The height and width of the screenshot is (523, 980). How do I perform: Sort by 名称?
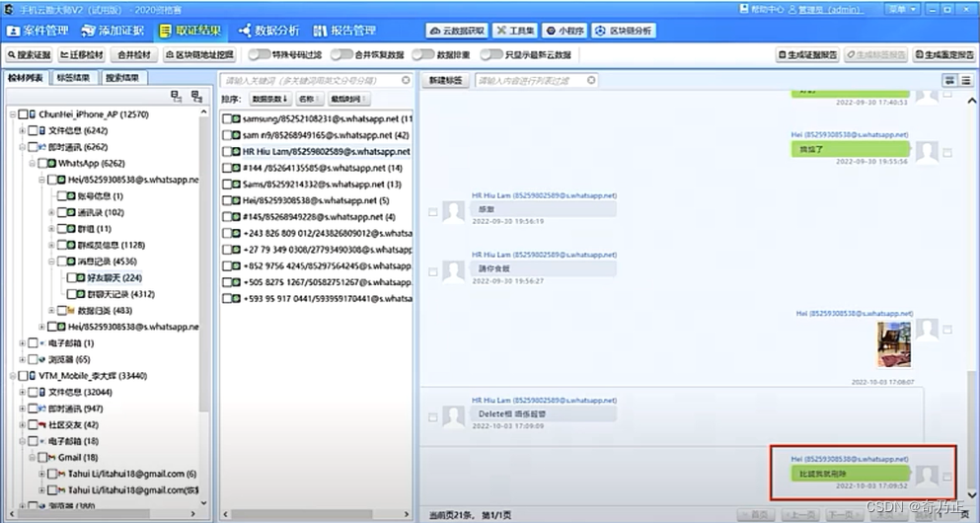point(309,99)
